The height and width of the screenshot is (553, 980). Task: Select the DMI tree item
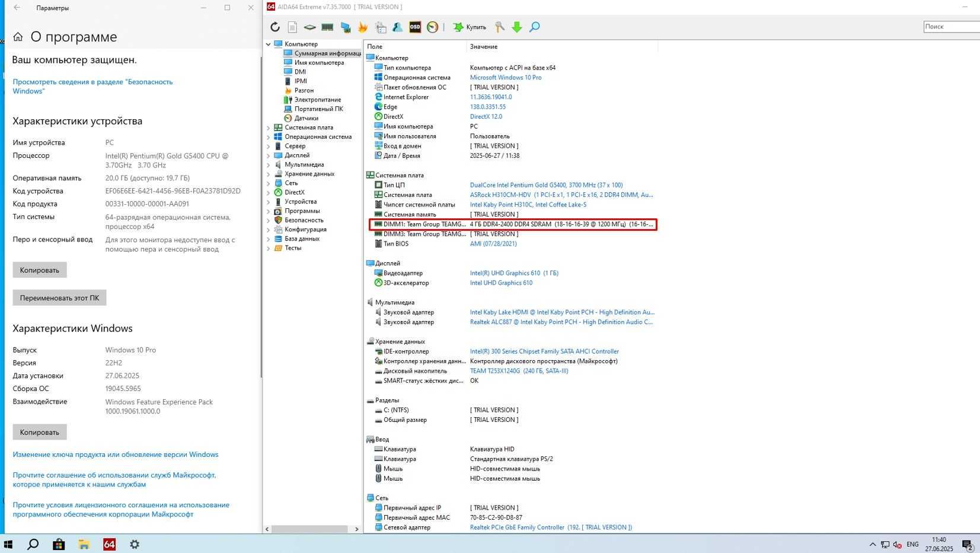(295, 72)
